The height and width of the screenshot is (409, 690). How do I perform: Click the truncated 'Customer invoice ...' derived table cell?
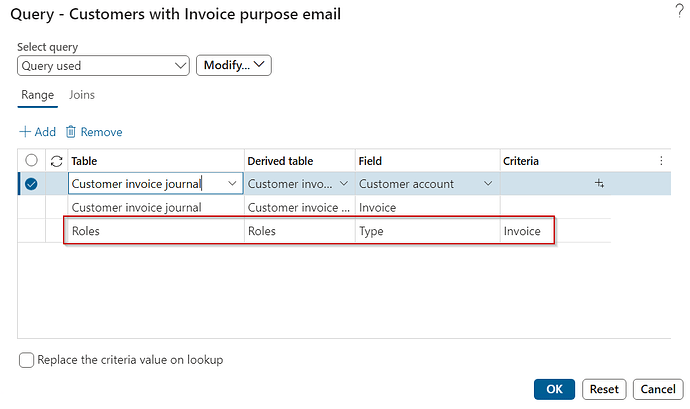[300, 207]
